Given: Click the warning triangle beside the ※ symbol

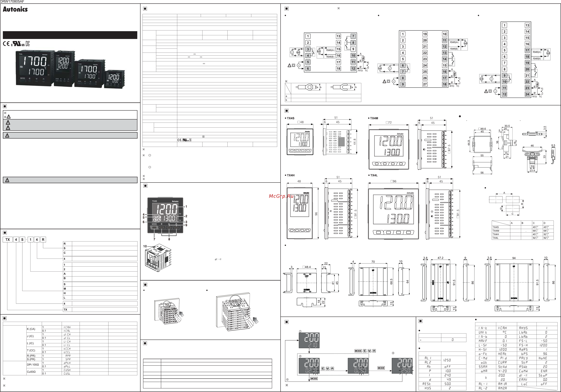Looking at the screenshot, I should pos(9,117).
